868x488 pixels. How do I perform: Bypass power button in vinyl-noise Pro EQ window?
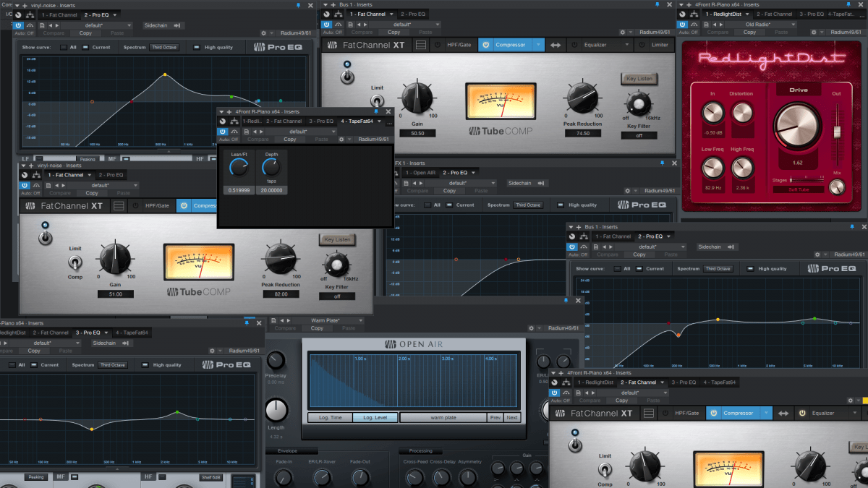pos(19,25)
